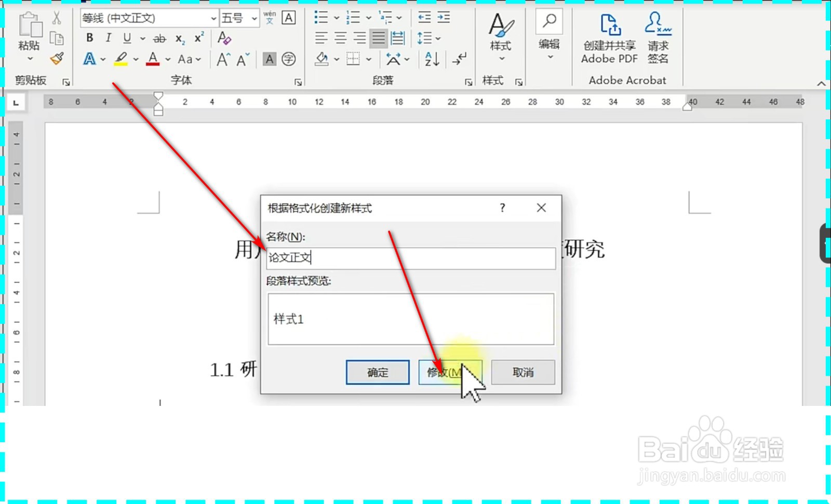Screen dimensions: 831x504
Task: Click the Asian layout icon
Action: point(393,59)
